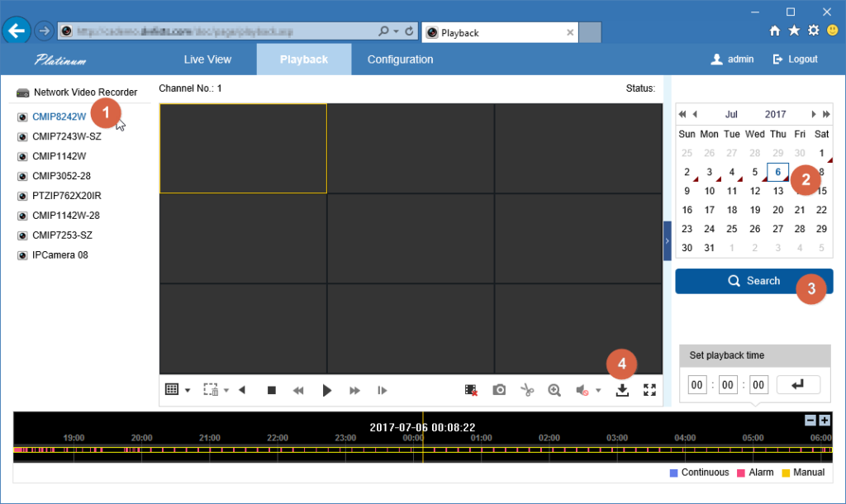The width and height of the screenshot is (846, 504).
Task: Click the seconds field of playback time
Action: pos(758,385)
